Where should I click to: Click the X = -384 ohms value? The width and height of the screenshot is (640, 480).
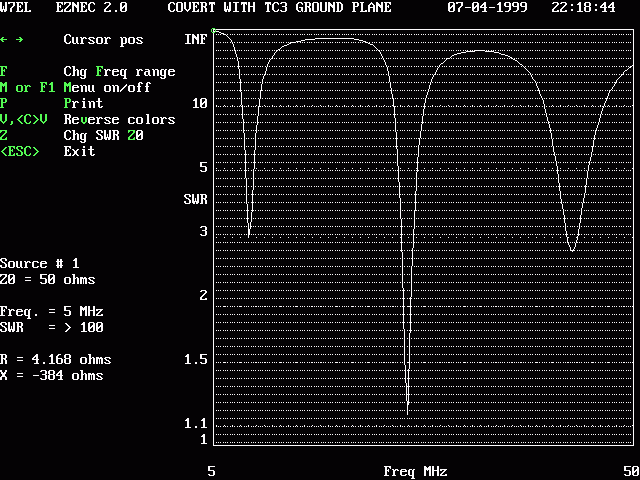click(51, 376)
